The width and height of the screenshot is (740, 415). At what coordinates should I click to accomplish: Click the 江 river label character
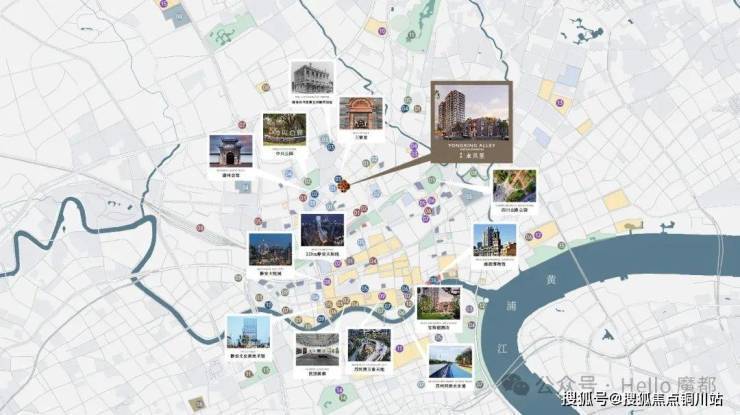[502, 349]
